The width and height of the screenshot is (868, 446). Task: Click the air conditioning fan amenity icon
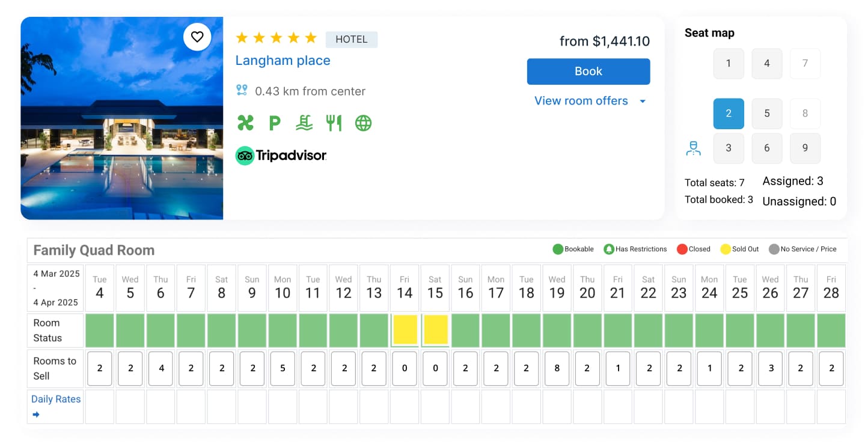tap(245, 123)
